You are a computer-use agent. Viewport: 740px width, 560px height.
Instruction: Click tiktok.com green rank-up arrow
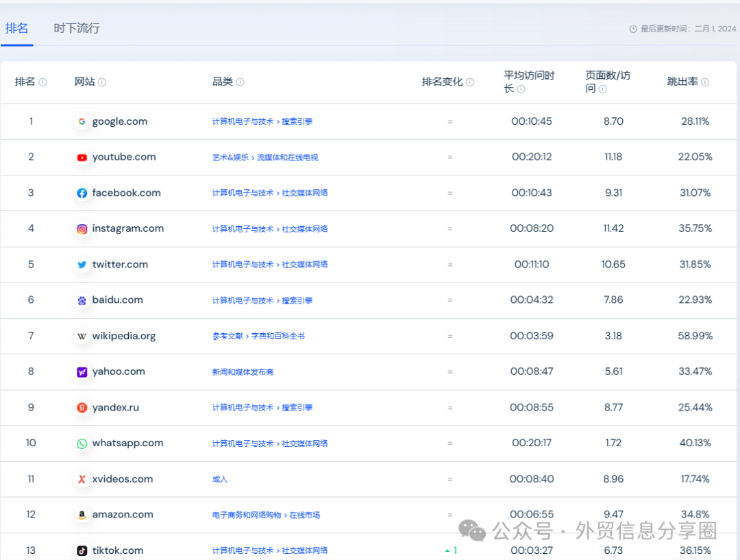click(x=447, y=550)
